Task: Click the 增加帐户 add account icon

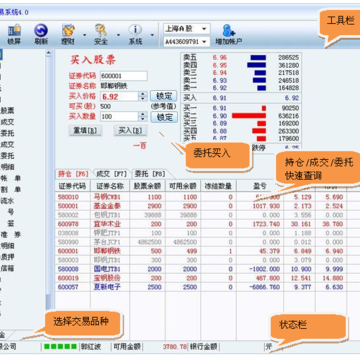Action: point(229,35)
